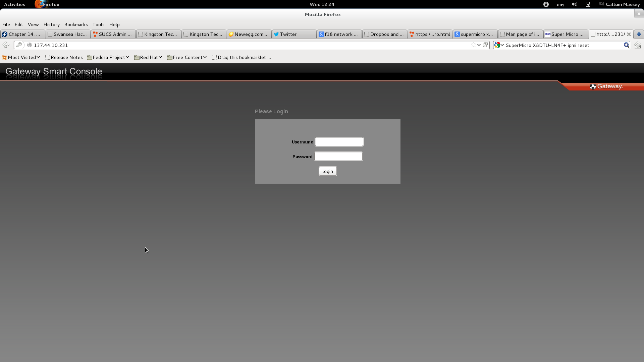The width and height of the screenshot is (644, 362).
Task: Open the Callum Massey user menu
Action: click(x=620, y=4)
